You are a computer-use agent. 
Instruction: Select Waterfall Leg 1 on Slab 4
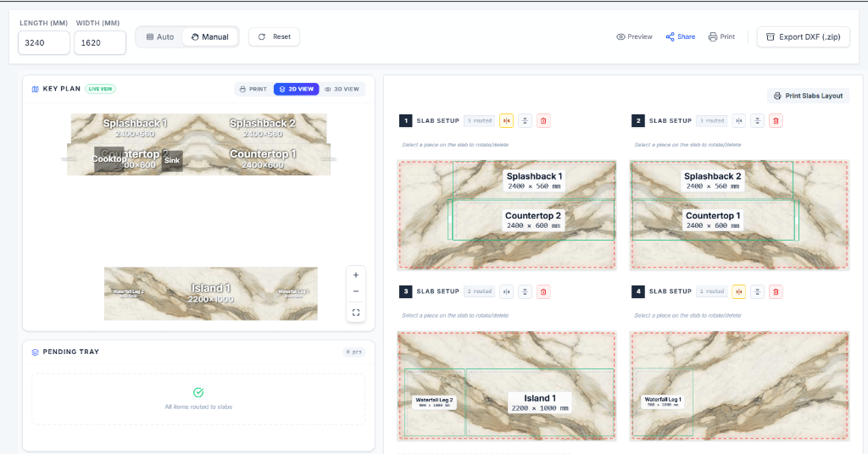(663, 401)
